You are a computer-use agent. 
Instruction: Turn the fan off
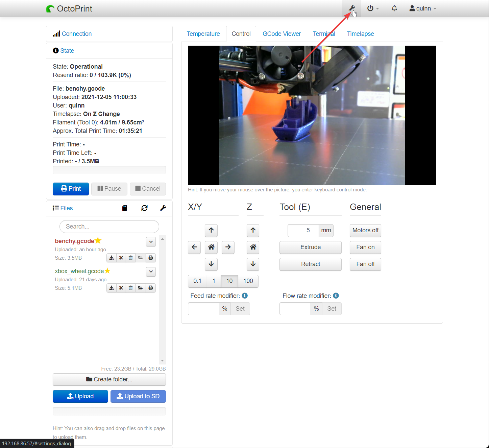(365, 264)
